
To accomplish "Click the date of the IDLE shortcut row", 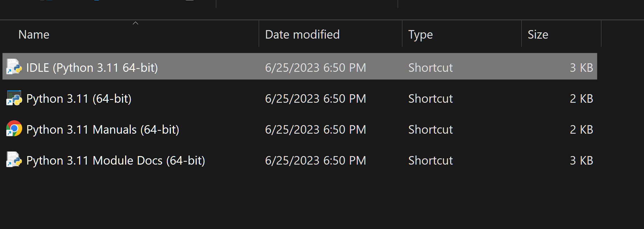I will pos(315,68).
